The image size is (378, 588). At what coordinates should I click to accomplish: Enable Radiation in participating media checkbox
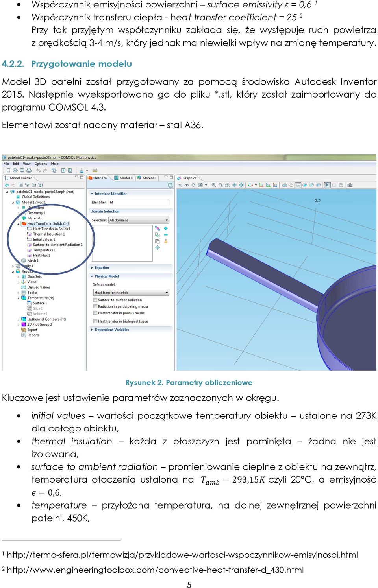95,306
